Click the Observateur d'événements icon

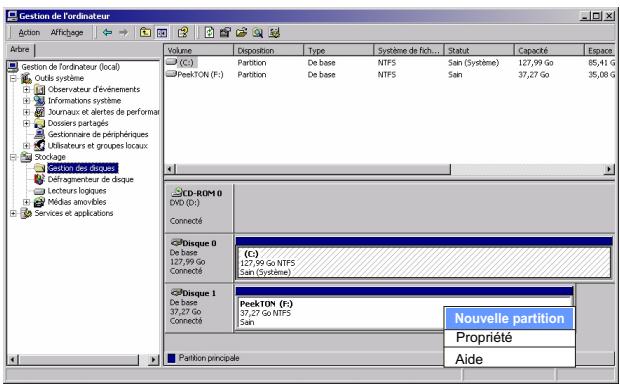40,89
